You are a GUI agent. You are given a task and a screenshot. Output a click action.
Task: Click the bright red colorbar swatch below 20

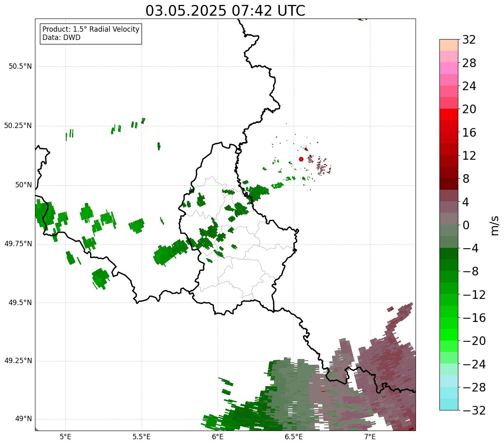[x=449, y=114]
